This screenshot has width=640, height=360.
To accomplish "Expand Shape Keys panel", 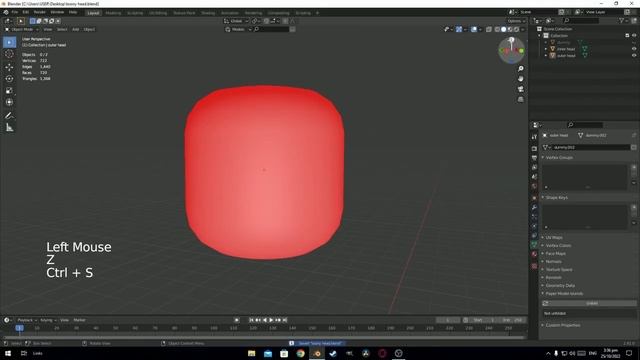I will [557, 198].
